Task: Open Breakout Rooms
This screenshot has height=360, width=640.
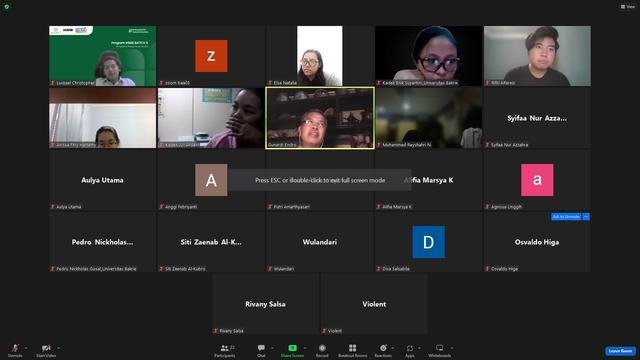Action: pyautogui.click(x=353, y=350)
